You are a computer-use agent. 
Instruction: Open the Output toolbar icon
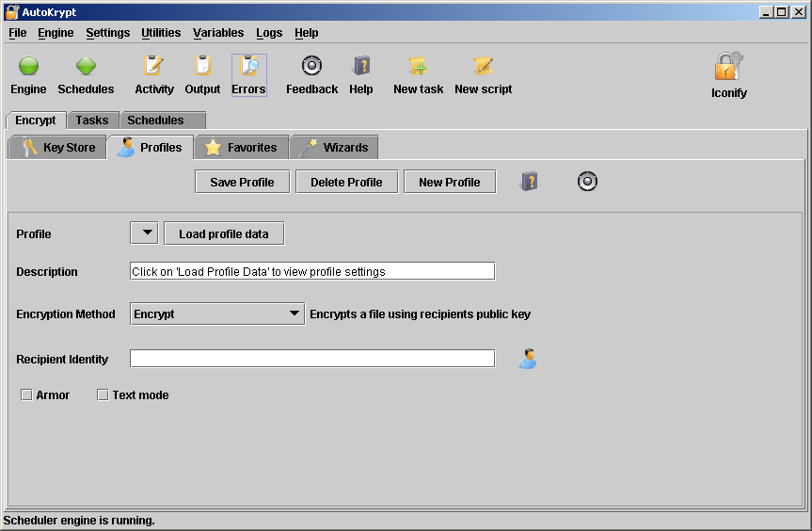(202, 66)
